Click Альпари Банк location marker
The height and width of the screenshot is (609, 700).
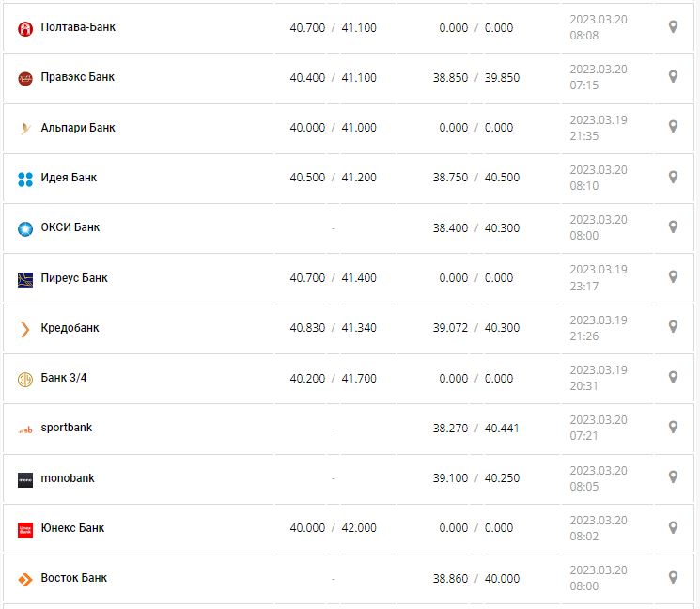673,126
